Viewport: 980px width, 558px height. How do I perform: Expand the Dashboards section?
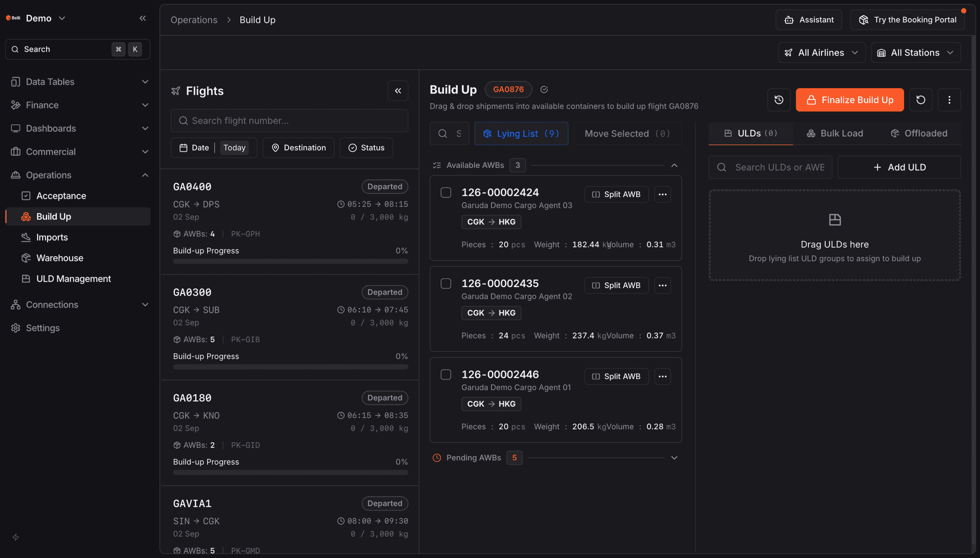pyautogui.click(x=79, y=128)
